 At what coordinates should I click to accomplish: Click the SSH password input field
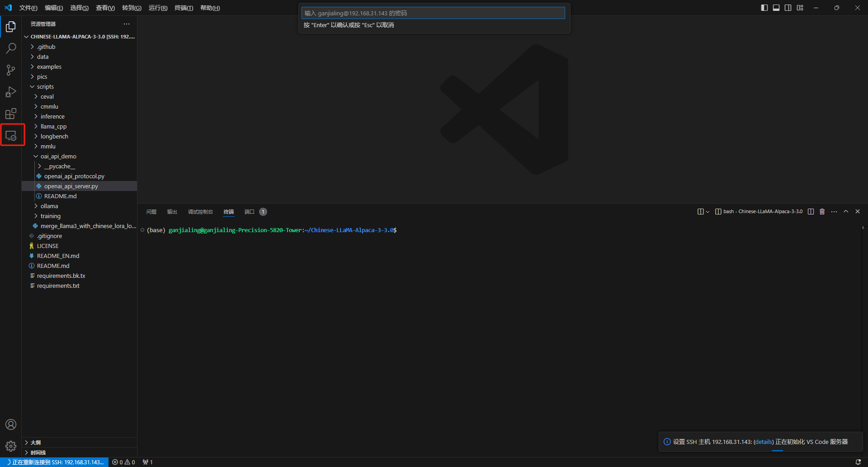(x=433, y=13)
